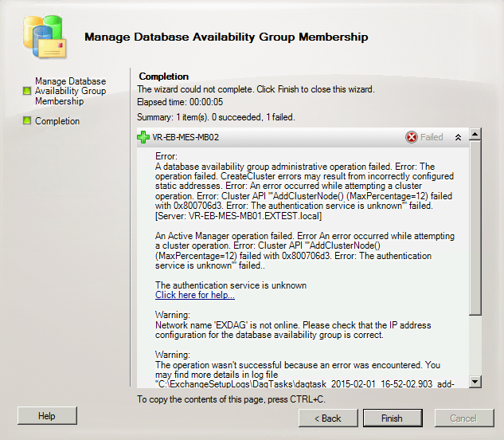The width and height of the screenshot is (504, 440).
Task: Click the scrollbar up arrow
Action: point(475,134)
